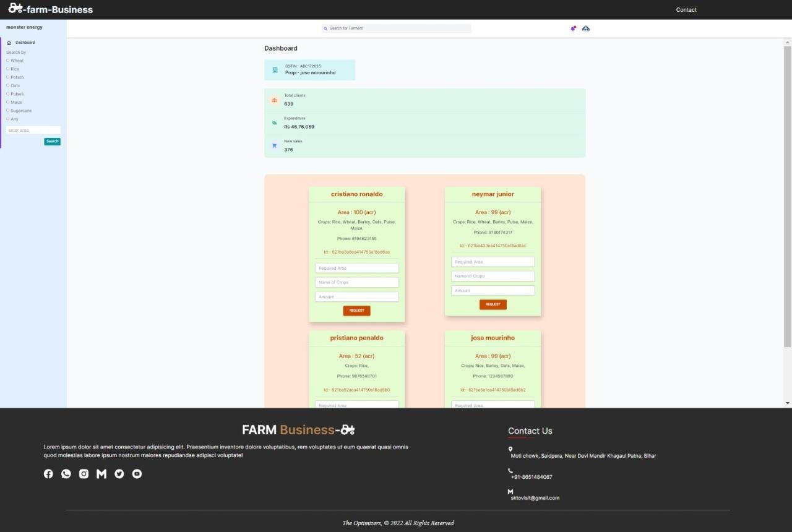The image size is (792, 532).
Task: Open the Dashboard sidebar item
Action: [x=25, y=43]
